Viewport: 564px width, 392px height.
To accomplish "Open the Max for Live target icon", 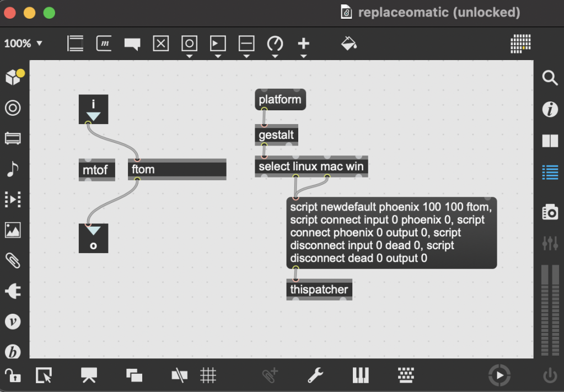I will 13,108.
